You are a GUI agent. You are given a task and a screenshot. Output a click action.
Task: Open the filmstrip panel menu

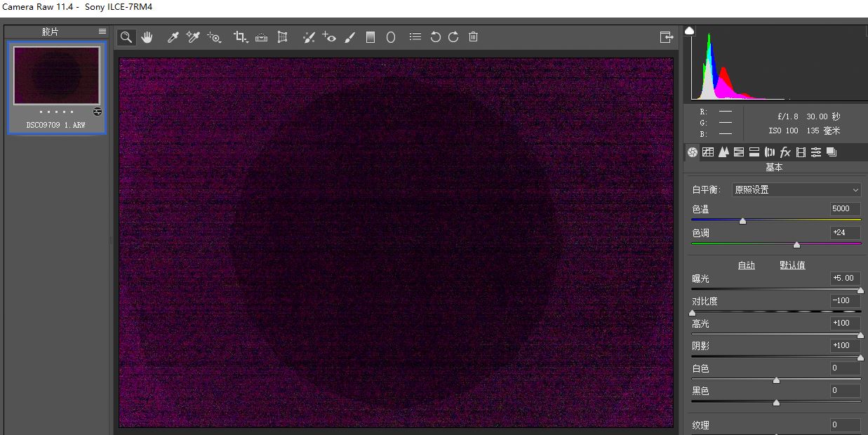tap(102, 32)
